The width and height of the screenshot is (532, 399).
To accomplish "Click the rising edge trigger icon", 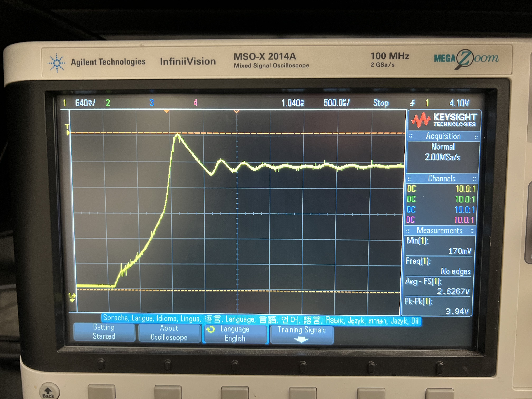I will (x=412, y=103).
